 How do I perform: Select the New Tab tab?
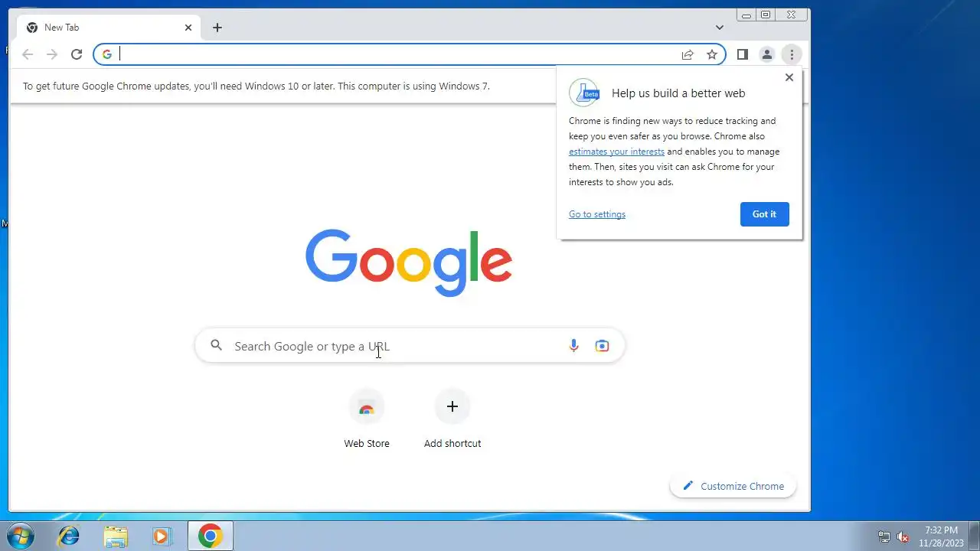pos(109,28)
